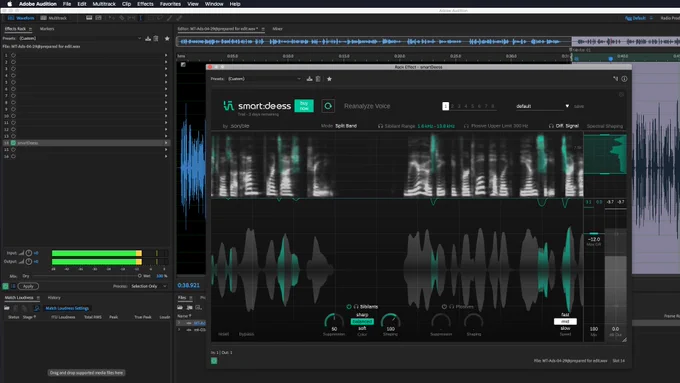Solo Sibilants using the headphone icon
This screenshot has width=680, height=383.
tap(356, 306)
